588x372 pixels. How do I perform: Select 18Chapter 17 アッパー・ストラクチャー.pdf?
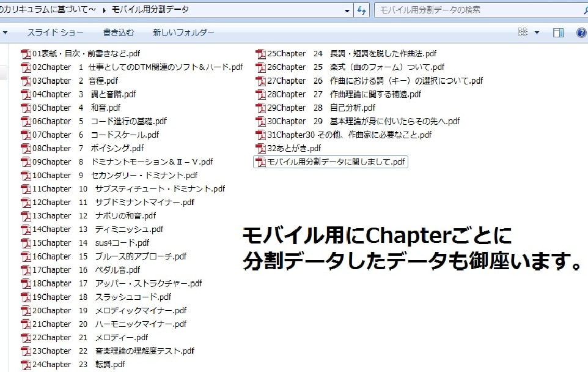click(x=111, y=284)
